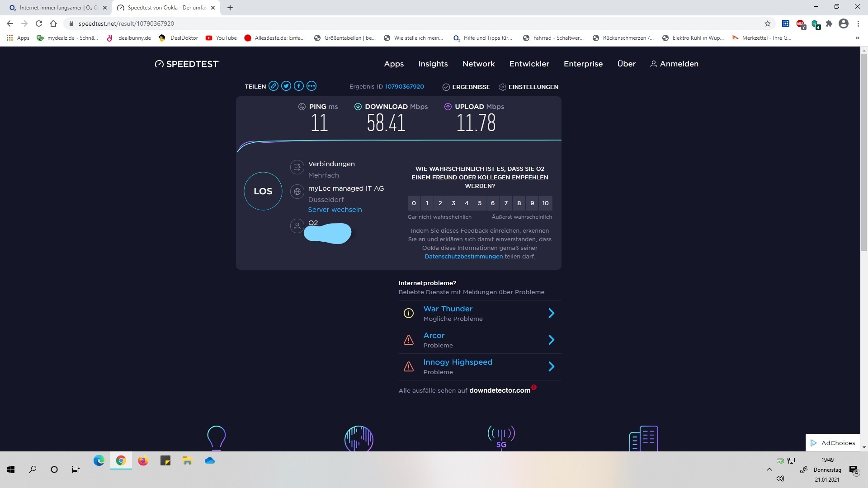Viewport: 868px width, 488px height.
Task: Open the Über menu item
Action: click(x=627, y=64)
